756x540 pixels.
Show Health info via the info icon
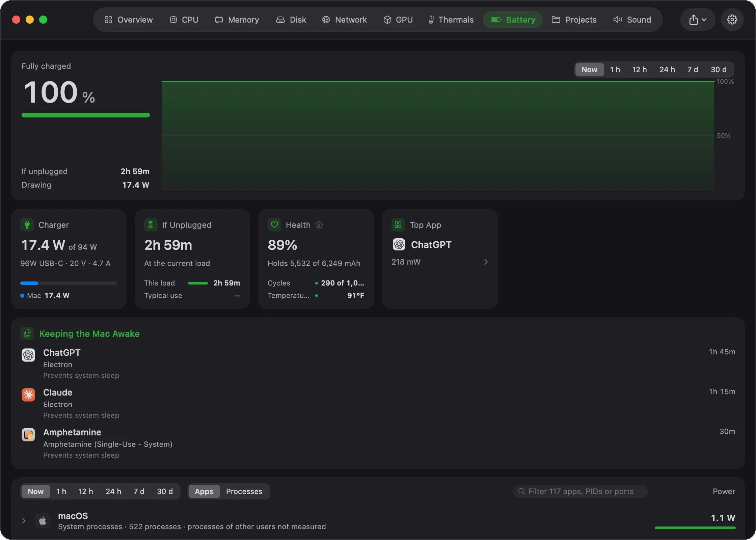pyautogui.click(x=319, y=225)
